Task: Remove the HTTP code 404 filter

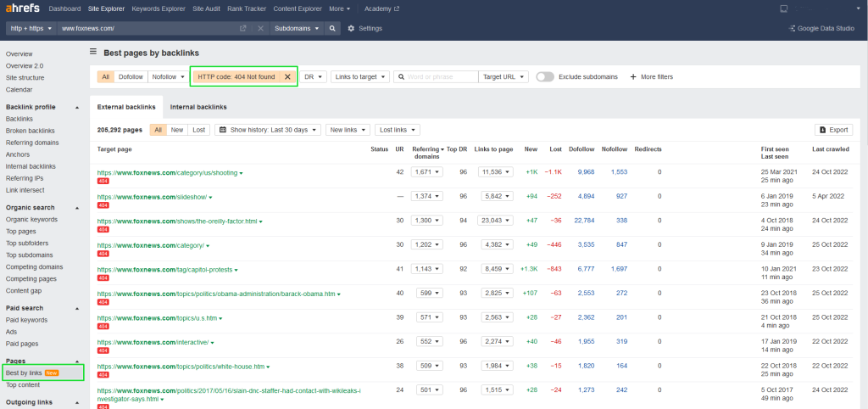Action: click(287, 77)
